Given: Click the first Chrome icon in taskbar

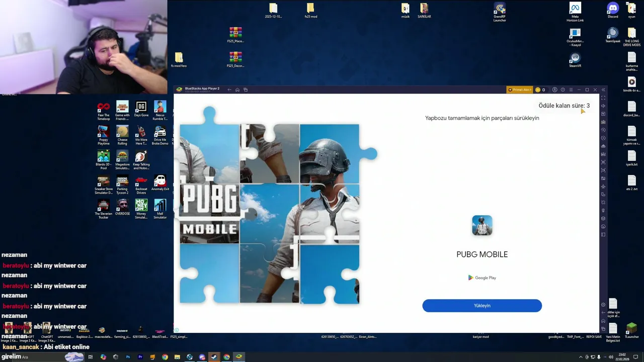Looking at the screenshot, I should [x=165, y=357].
